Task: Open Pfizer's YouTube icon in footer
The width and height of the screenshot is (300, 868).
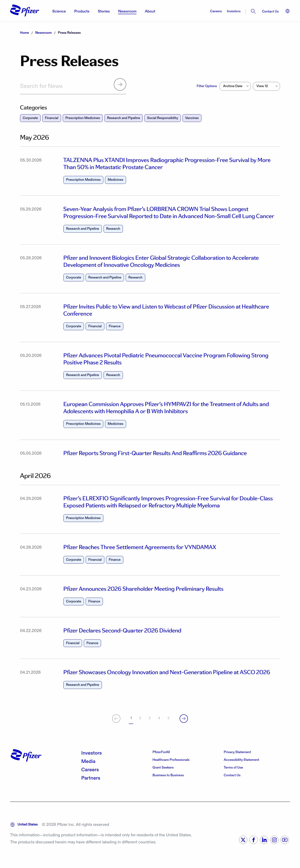Action: click(285, 840)
